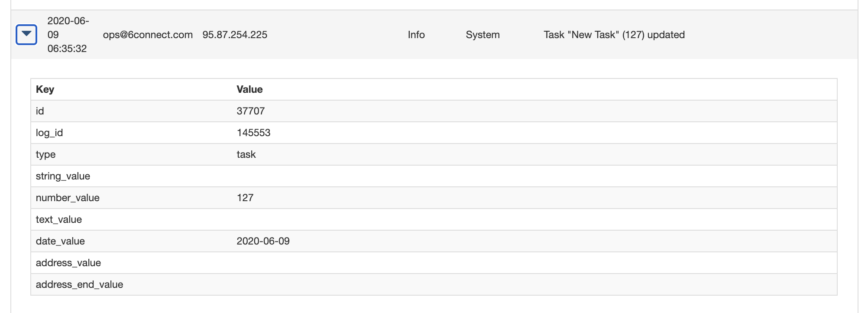This screenshot has height=313, width=868.
Task: Select the log_id key cell
Action: point(49,133)
